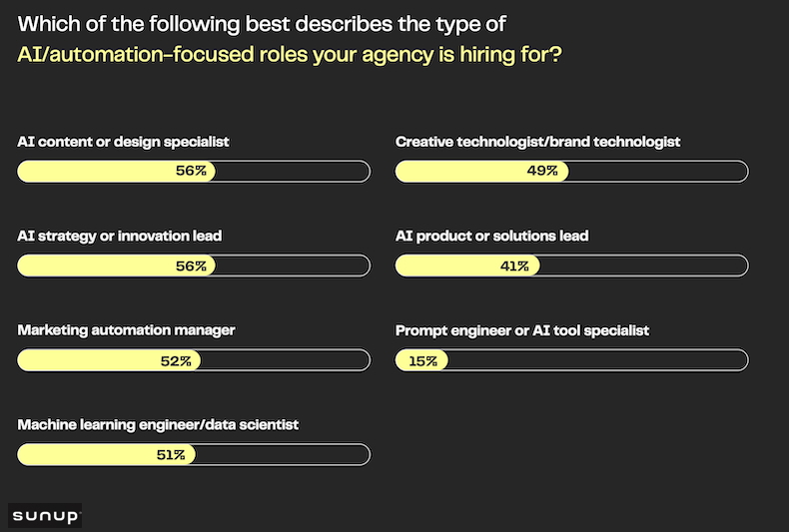Click the Marketing automation manager progress bar
Image resolution: width=789 pixels, height=532 pixels.
click(194, 360)
